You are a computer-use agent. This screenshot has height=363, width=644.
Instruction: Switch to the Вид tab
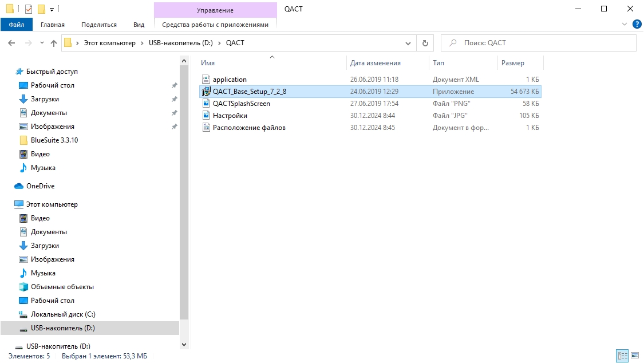pyautogui.click(x=139, y=25)
